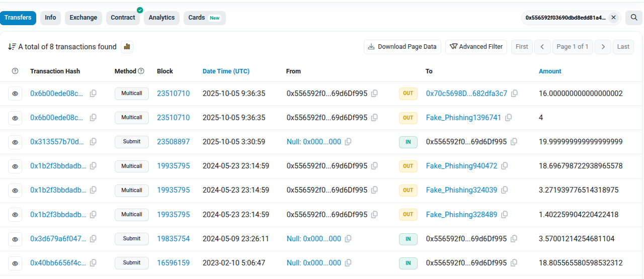Copy transaction hash 0x313557b70d
Viewport: 644px width, 279px height.
coord(93,142)
